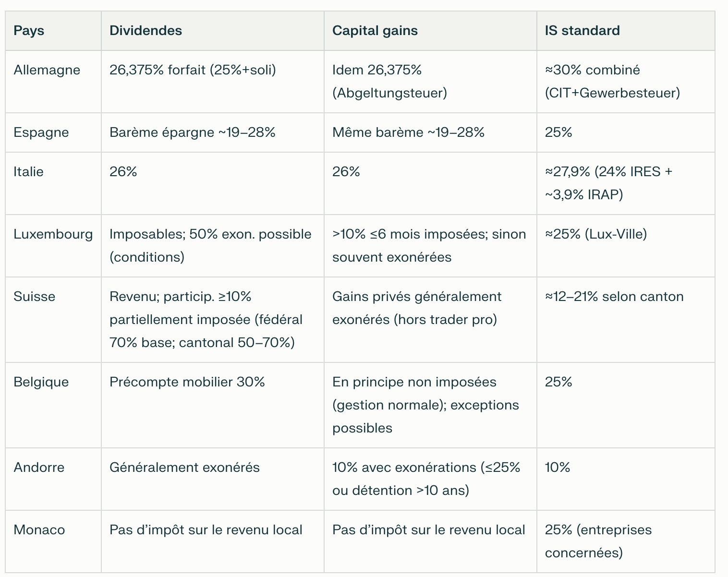Click the Italie country cell
Image resolution: width=728 pixels, height=577 pixels.
tap(29, 172)
